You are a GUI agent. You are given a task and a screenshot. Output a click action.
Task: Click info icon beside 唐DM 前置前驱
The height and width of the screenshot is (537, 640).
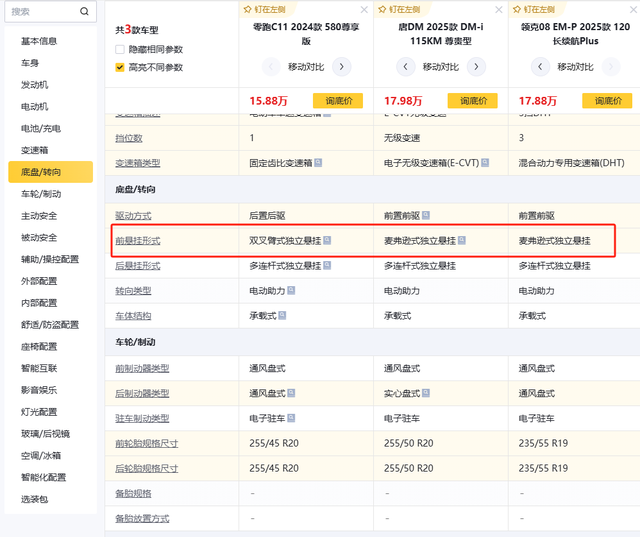426,215
